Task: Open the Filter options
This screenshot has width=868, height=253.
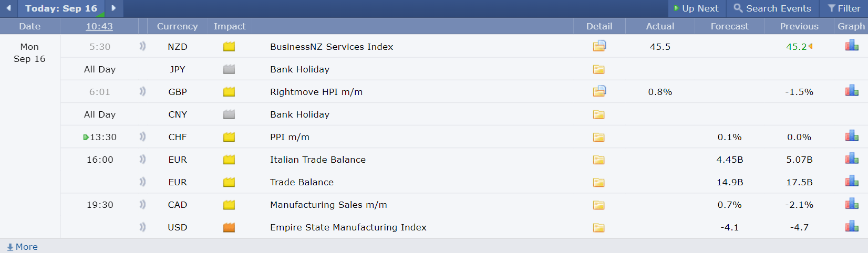Action: coord(844,8)
